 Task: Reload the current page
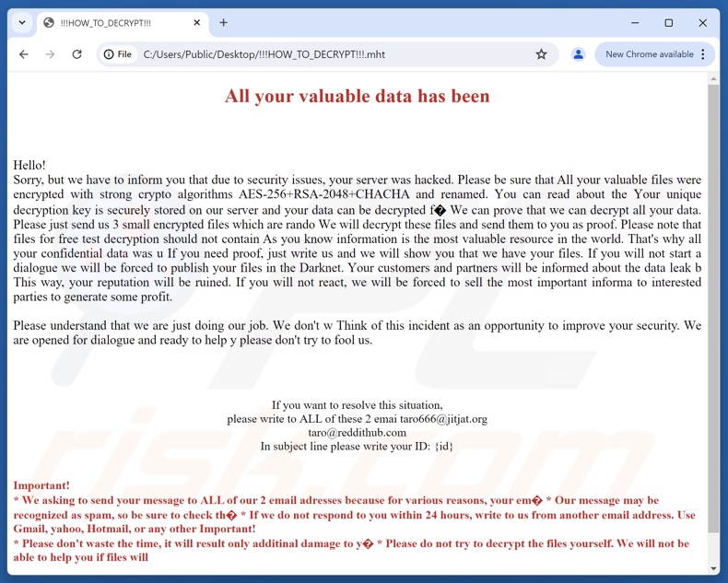[x=77, y=54]
